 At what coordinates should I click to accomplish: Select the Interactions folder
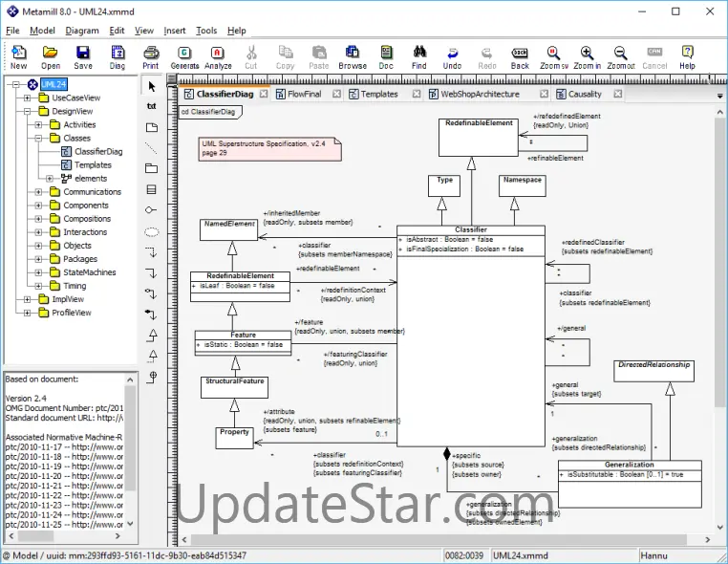coord(85,232)
